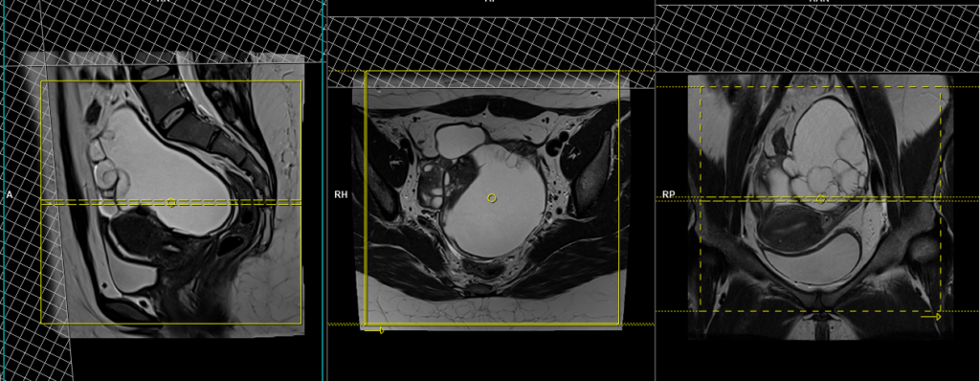980x381 pixels.
Task: Activate the sagittal pelvis image viewport
Action: [163, 190]
